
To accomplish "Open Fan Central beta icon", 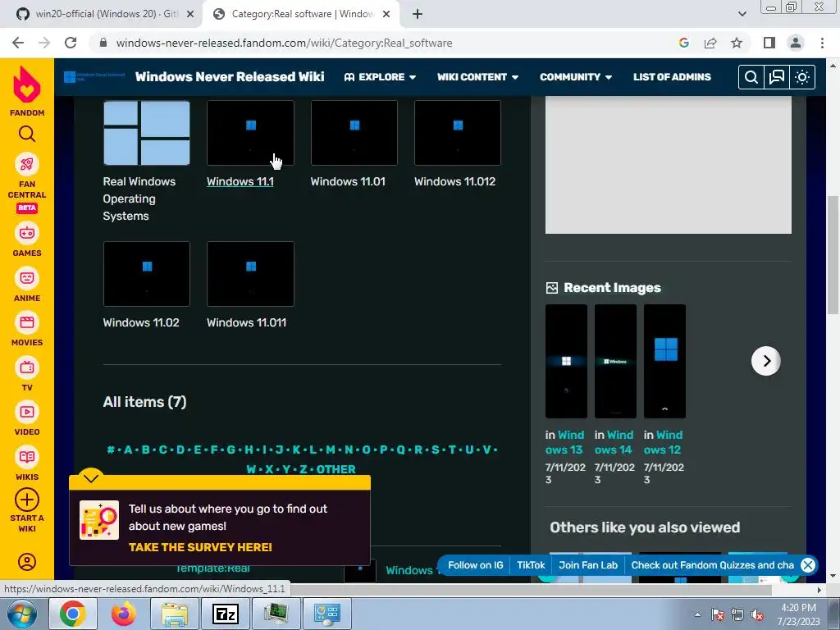I will coord(27,164).
